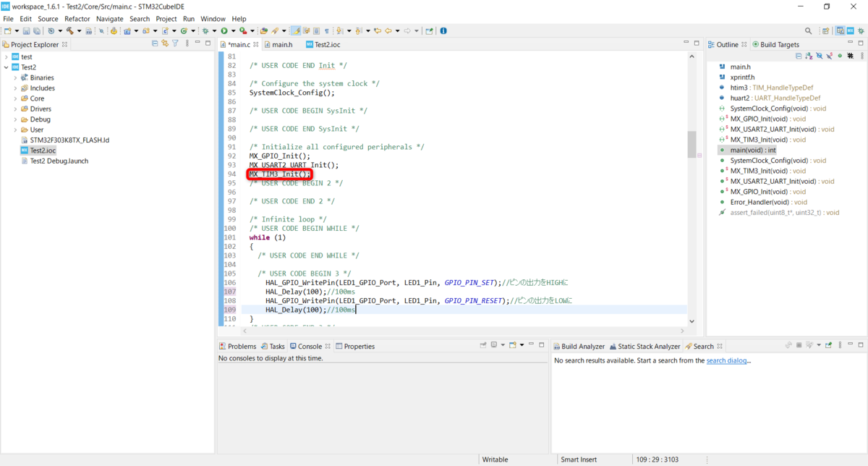Toggle Hide Non-Public Members green dot
This screenshot has width=868, height=466.
pos(840,56)
